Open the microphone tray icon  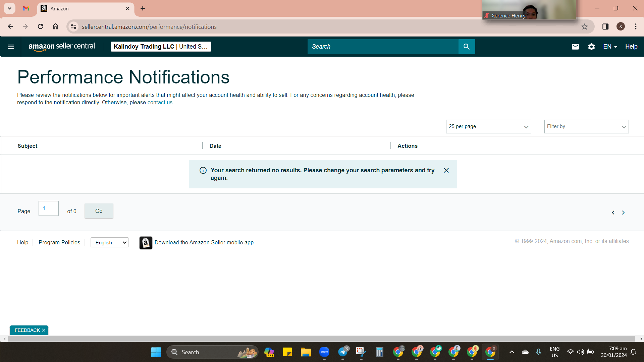pos(538,352)
